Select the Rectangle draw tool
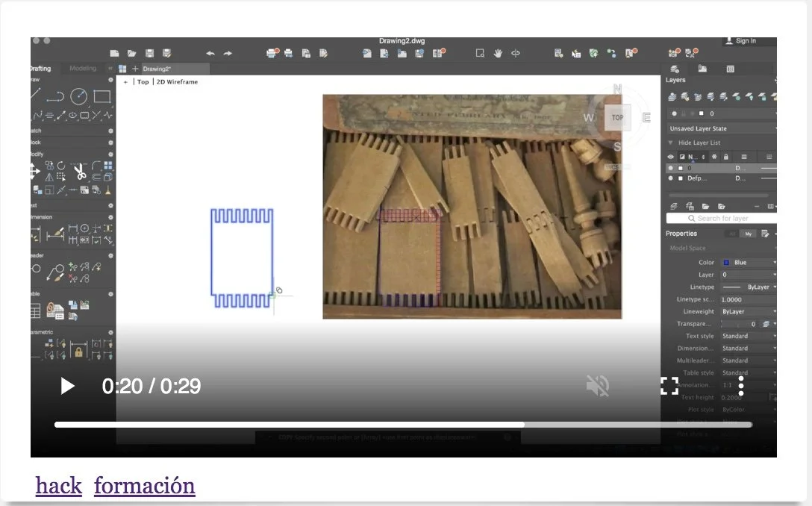This screenshot has height=506, width=812. (102, 96)
